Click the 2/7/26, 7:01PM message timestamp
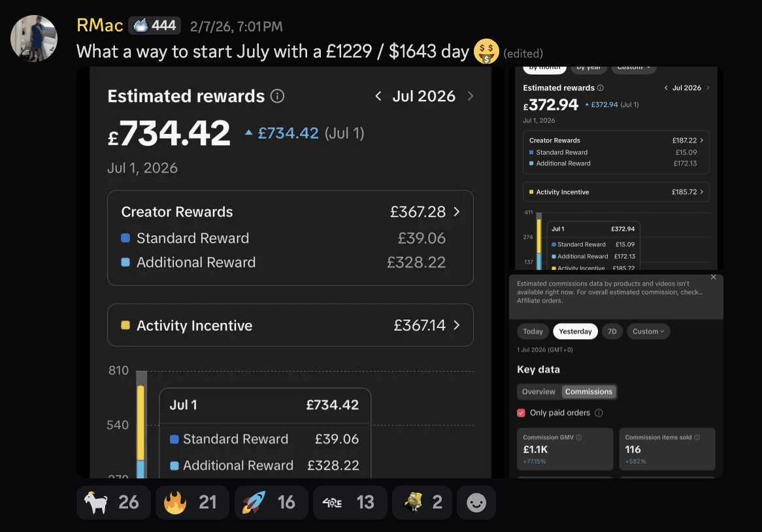The image size is (762, 532). pos(236,26)
